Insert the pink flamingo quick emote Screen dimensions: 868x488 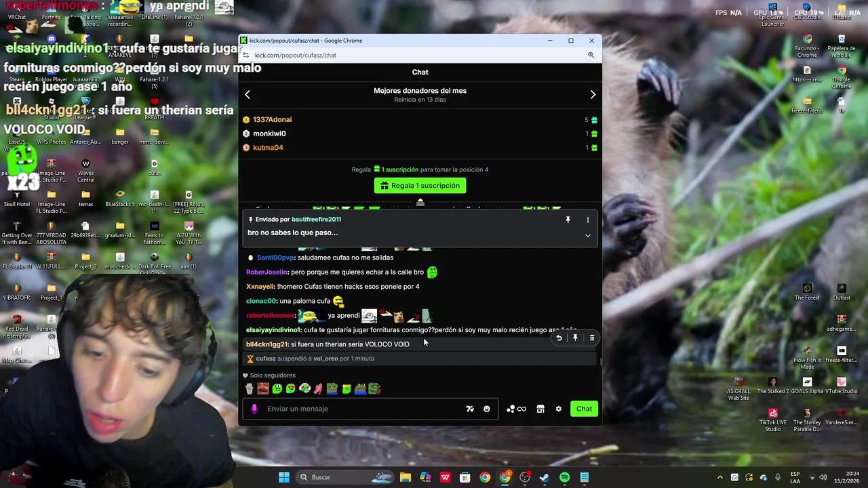318,388
